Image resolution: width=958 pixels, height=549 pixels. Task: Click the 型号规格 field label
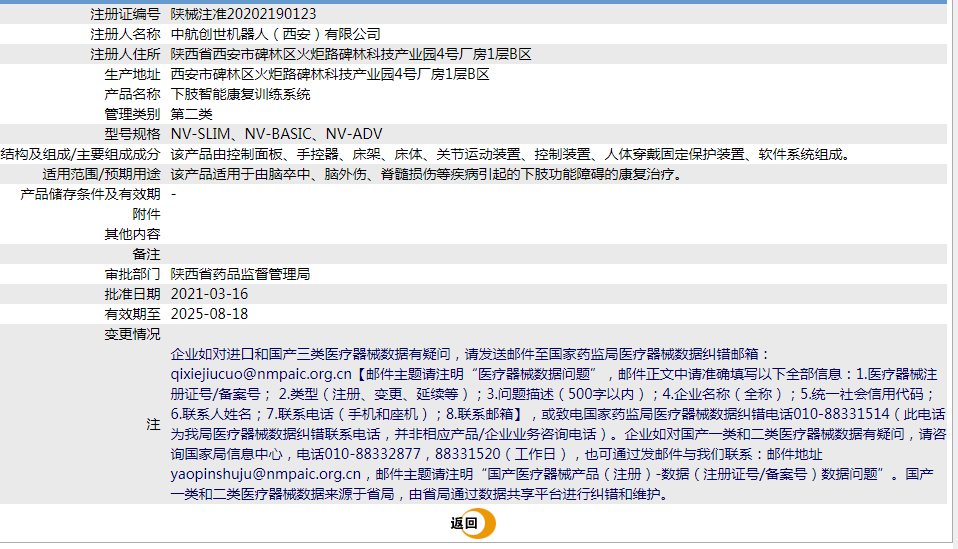click(132, 134)
